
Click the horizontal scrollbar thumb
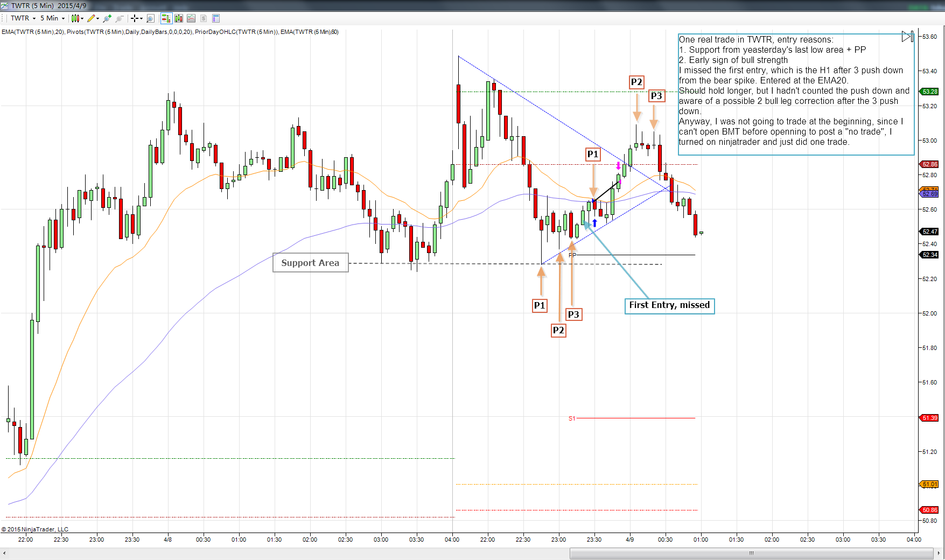(x=751, y=553)
